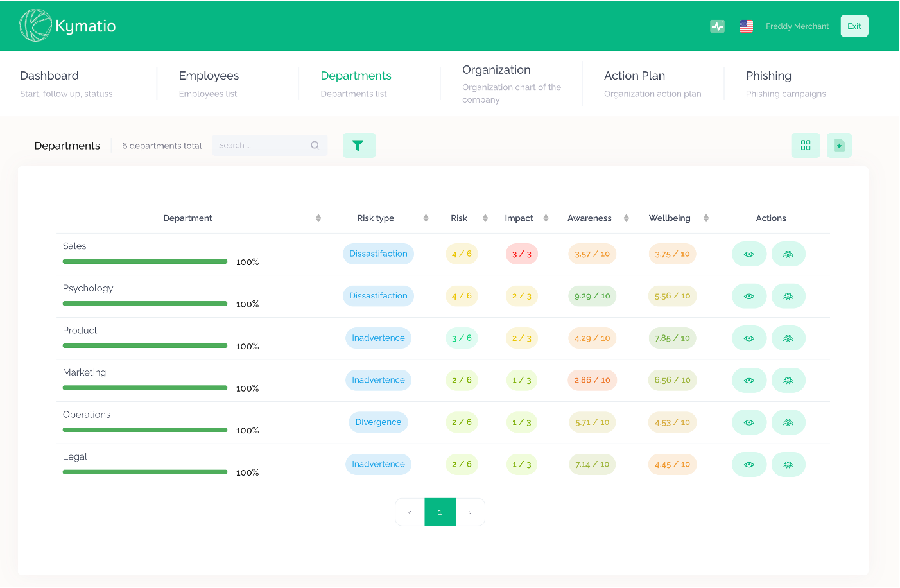
Task: Click the Psychology completion progress bar
Action: [144, 303]
